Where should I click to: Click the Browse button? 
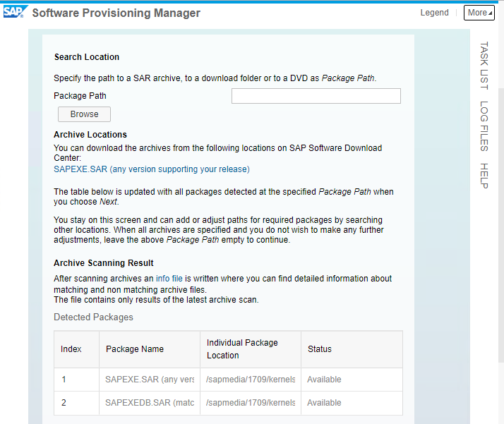(84, 114)
